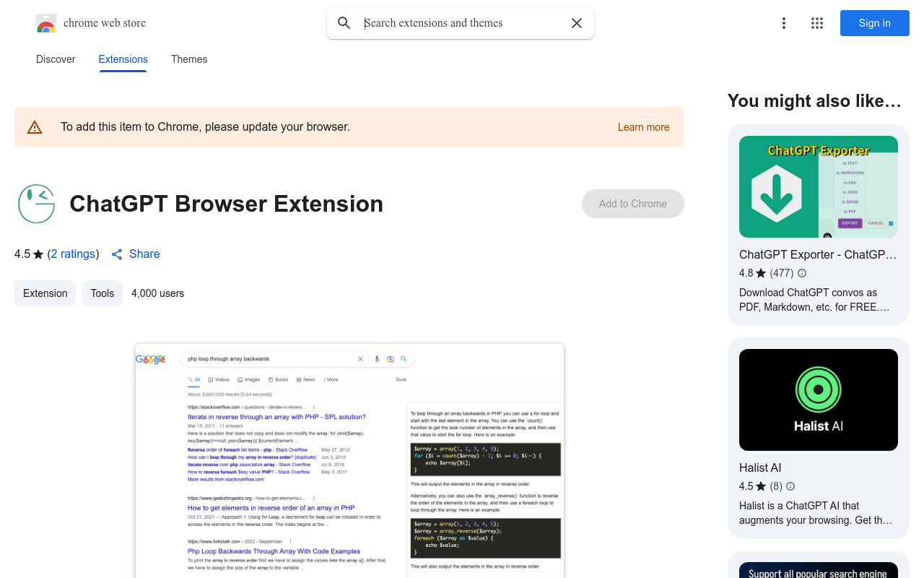The width and height of the screenshot is (924, 578).
Task: Switch to the Discover tab
Action: (x=56, y=59)
